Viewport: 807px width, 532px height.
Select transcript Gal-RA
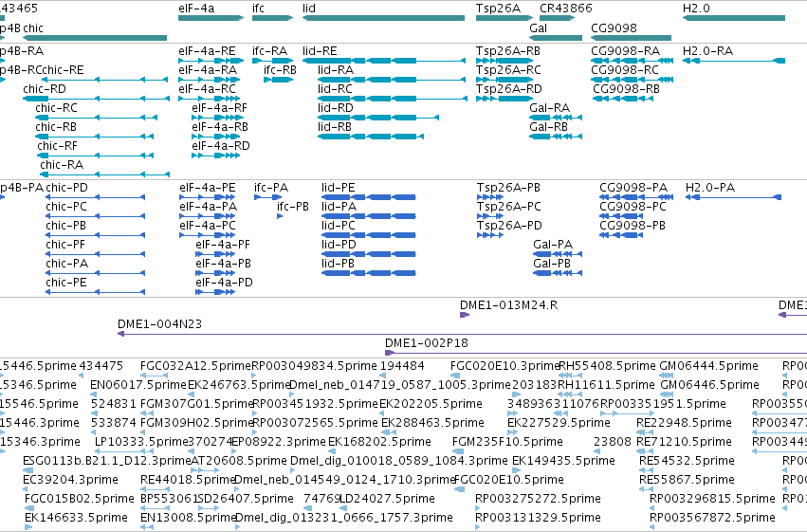556,118
